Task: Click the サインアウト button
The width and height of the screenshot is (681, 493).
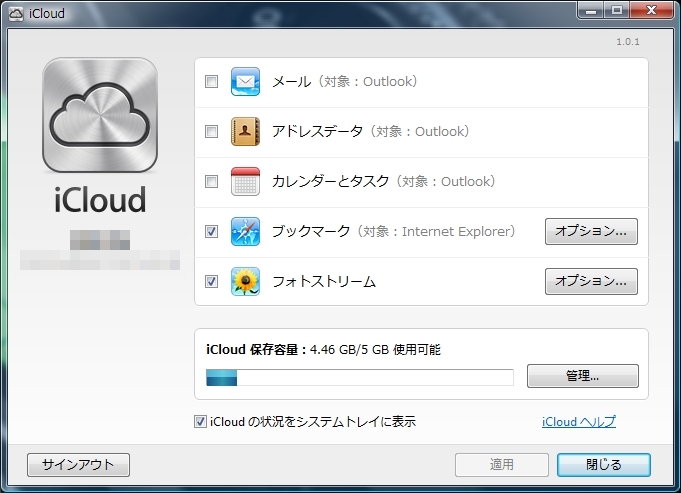Action: click(x=78, y=465)
